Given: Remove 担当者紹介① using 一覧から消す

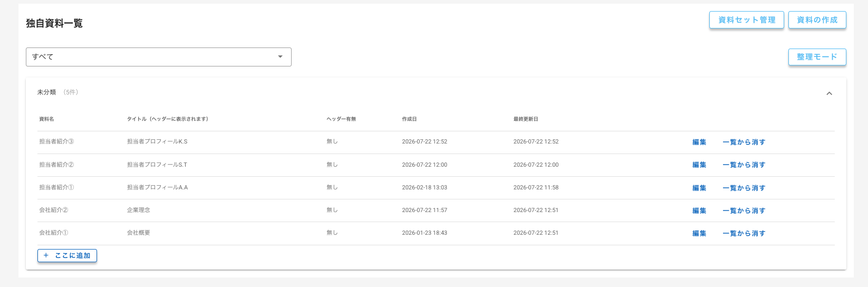Looking at the screenshot, I should point(744,188).
